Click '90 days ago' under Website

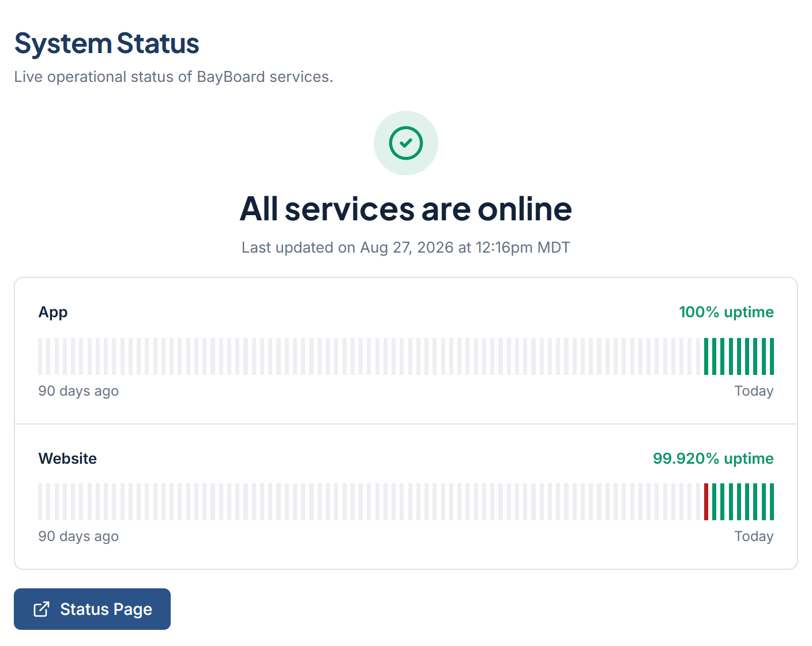[78, 536]
